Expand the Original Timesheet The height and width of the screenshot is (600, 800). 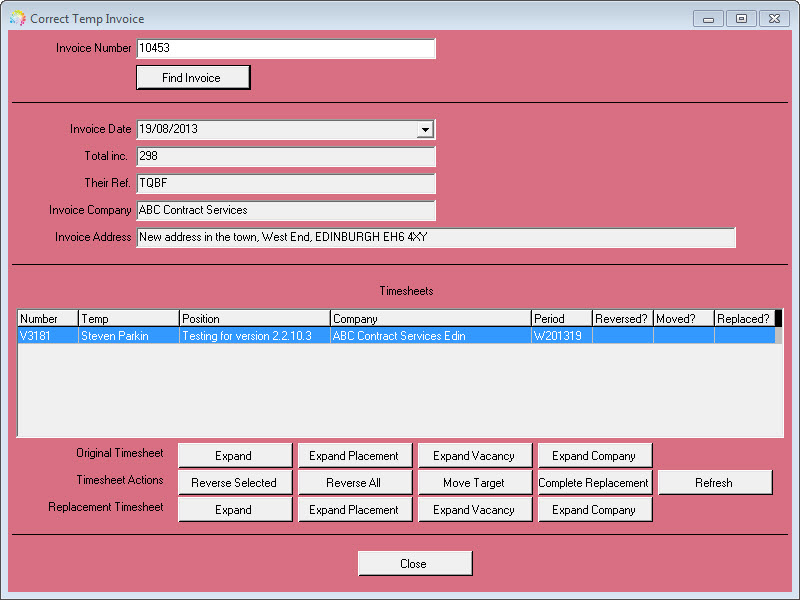(x=235, y=456)
